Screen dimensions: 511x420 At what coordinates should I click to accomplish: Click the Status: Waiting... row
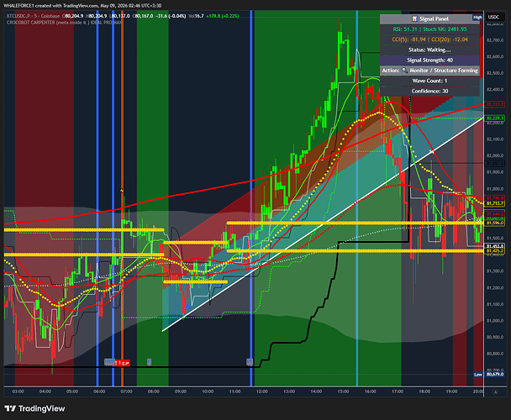tap(429, 50)
